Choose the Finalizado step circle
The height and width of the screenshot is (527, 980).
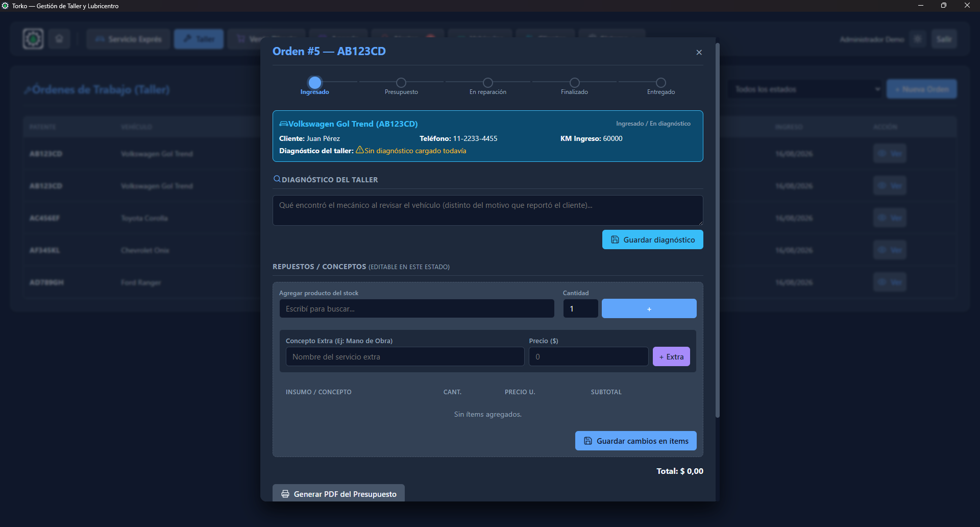[x=575, y=83]
